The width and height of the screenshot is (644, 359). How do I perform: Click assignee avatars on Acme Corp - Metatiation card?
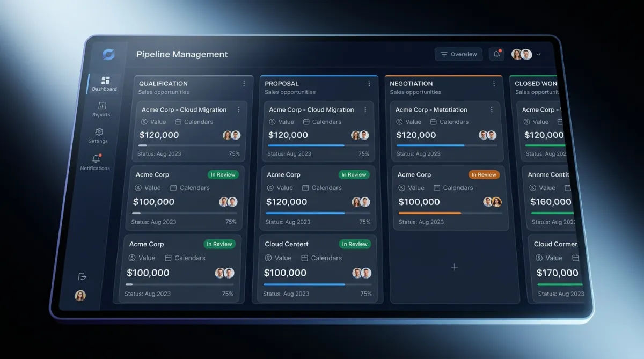tap(488, 135)
